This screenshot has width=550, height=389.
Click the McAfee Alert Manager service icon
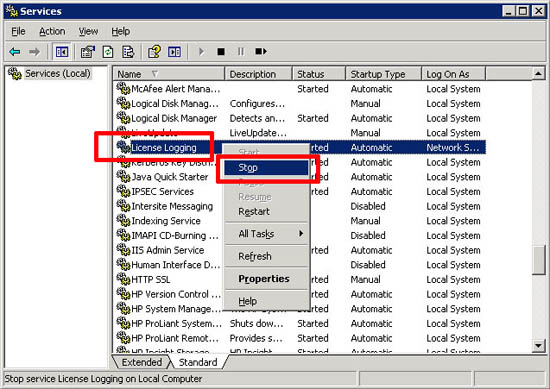tap(123, 88)
